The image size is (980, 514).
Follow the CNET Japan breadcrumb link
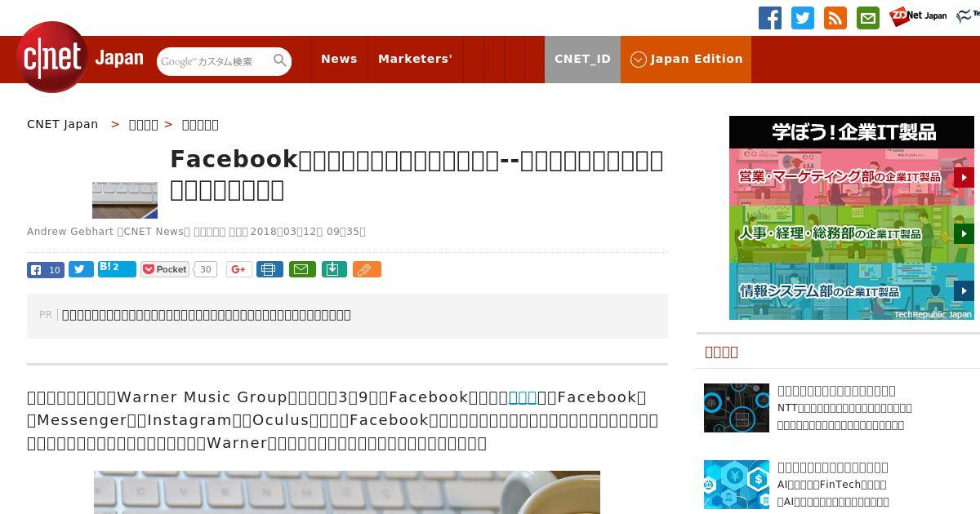click(x=62, y=124)
